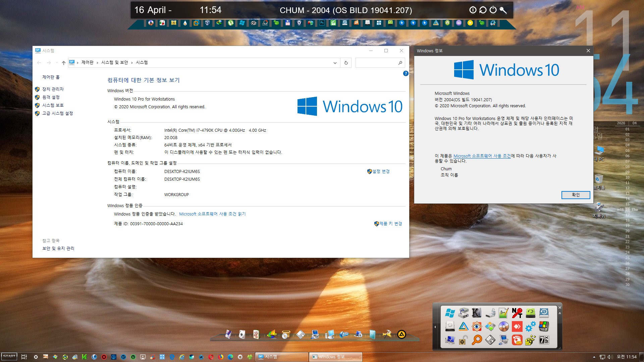
Task: Open 보안 및 유지 관리 link
Action: [x=58, y=248]
